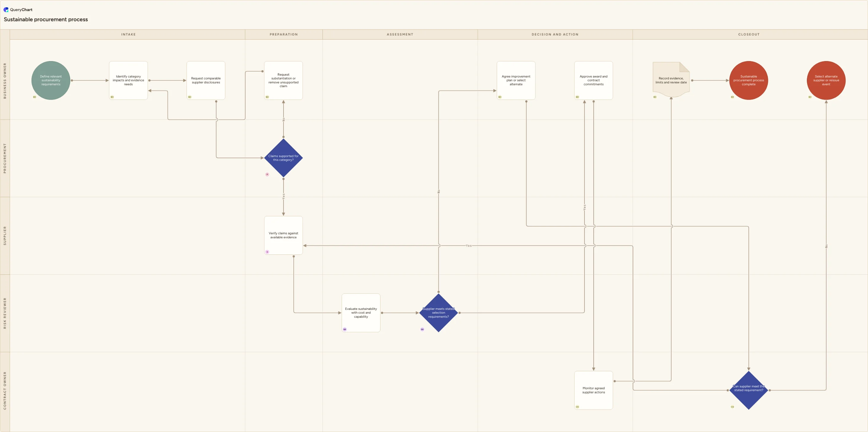Click the 'Record evidence, limits and review date' document
Image resolution: width=868 pixels, height=432 pixels.
[671, 80]
